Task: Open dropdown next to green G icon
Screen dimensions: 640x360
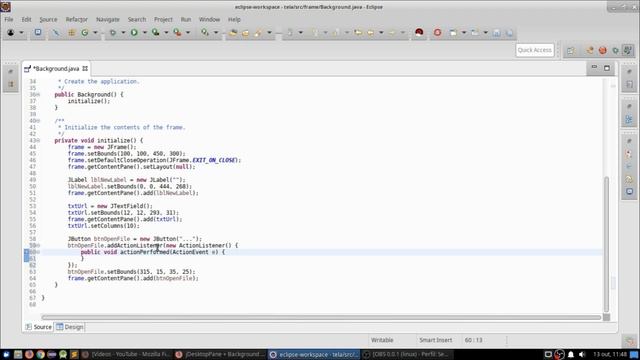Action: (95, 33)
